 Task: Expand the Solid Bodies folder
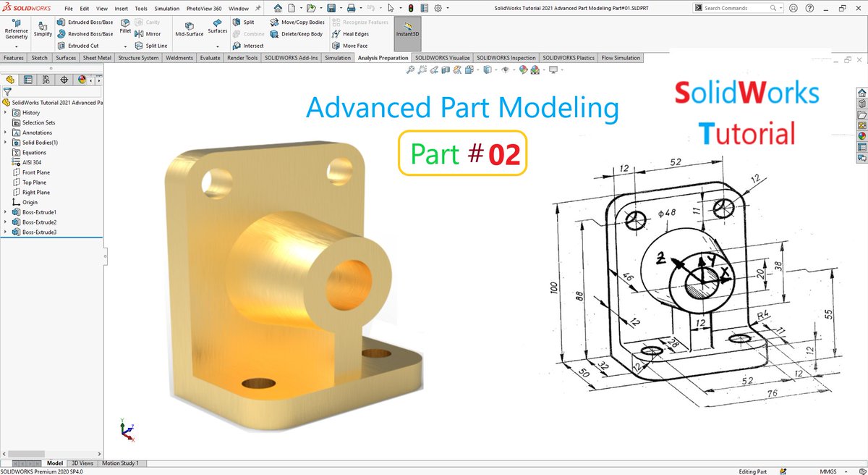[x=5, y=142]
